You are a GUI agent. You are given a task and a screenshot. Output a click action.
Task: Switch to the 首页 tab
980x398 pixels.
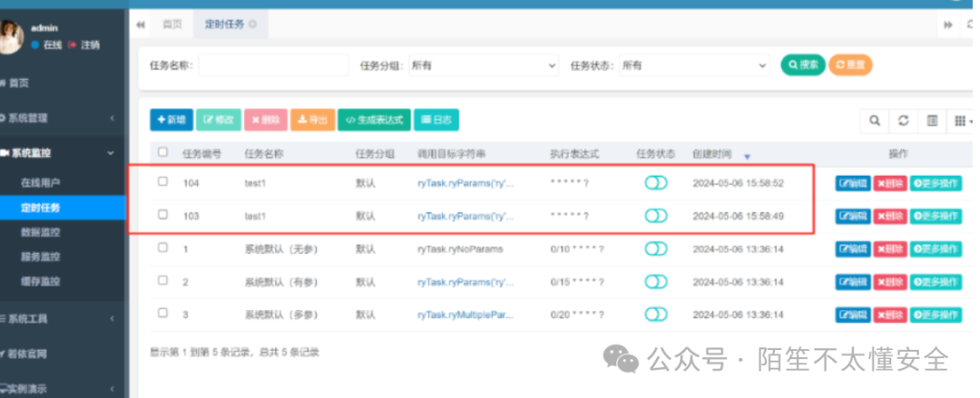coord(172,24)
